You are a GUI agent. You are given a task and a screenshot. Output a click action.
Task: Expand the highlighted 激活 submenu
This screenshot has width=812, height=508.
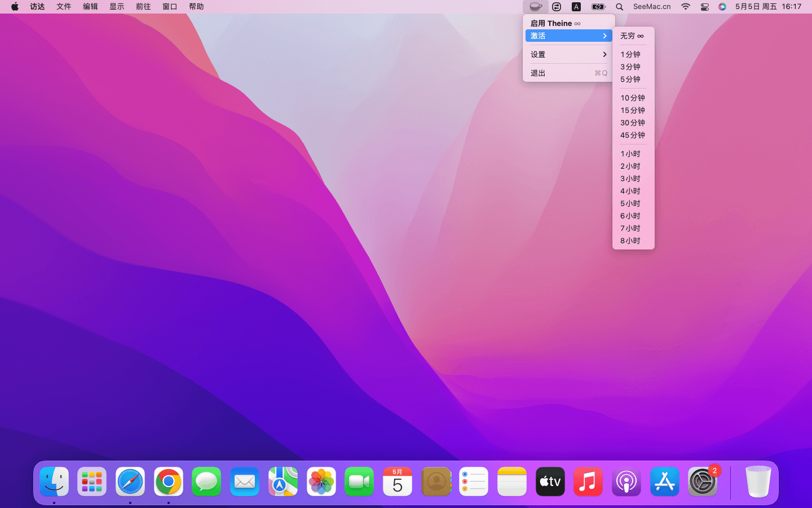[x=568, y=36]
